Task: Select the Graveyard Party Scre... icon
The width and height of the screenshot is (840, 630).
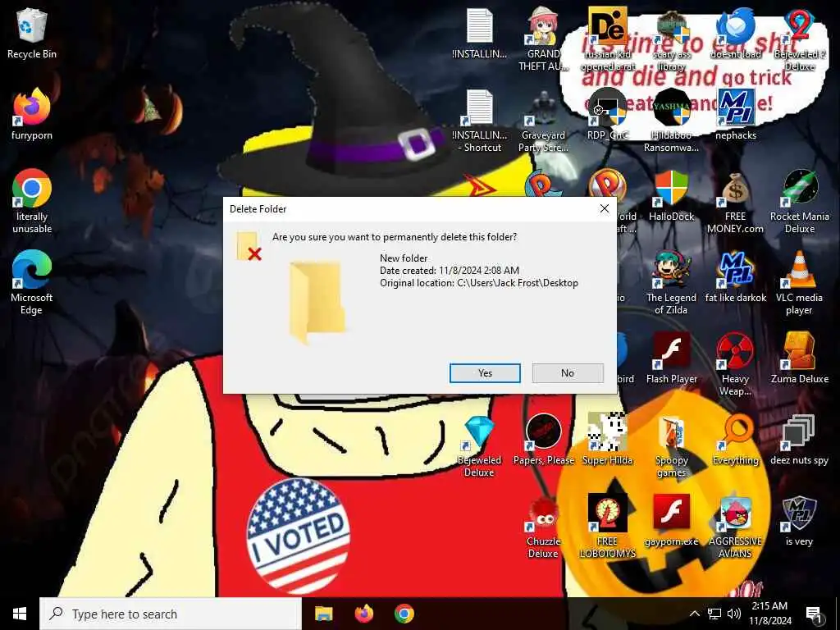Action: coord(543,121)
